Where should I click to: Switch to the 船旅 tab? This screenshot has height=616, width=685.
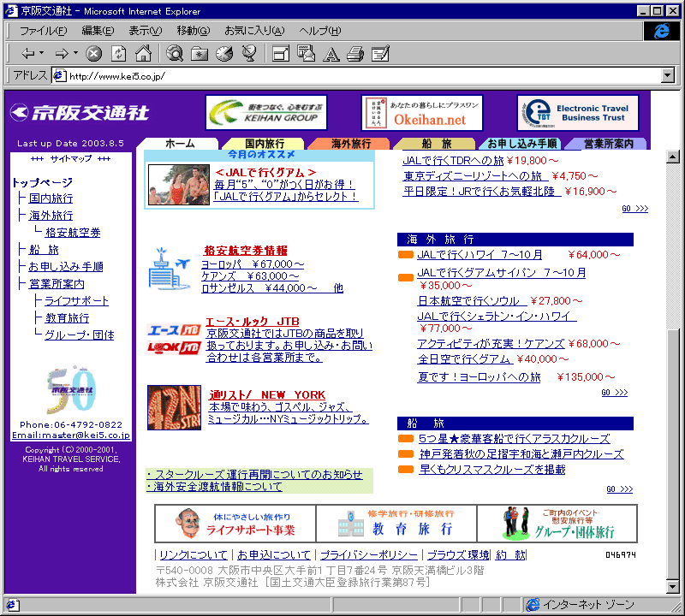click(x=436, y=144)
